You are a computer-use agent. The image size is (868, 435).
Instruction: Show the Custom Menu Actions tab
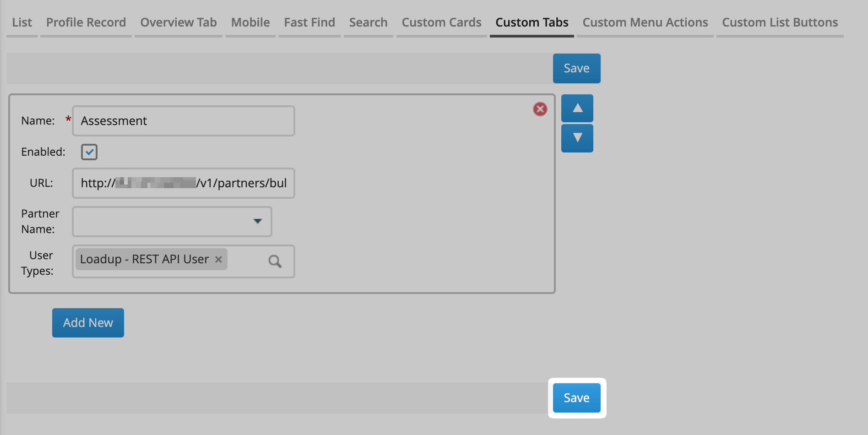point(645,22)
